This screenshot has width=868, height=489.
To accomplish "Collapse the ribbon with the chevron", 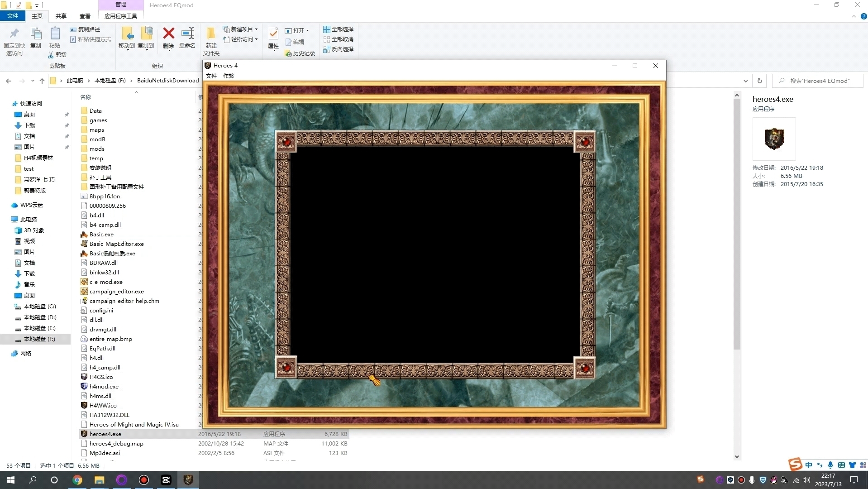I will 854,16.
